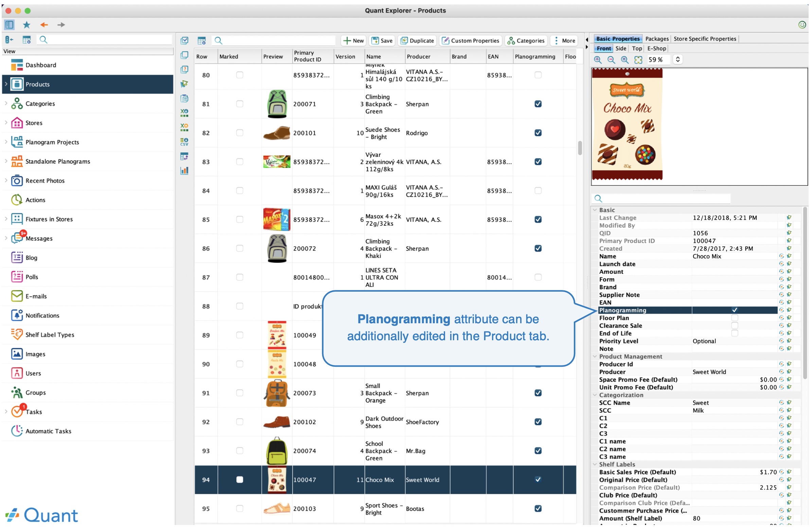Open the Notifications icon
812x527 pixels.
17,315
